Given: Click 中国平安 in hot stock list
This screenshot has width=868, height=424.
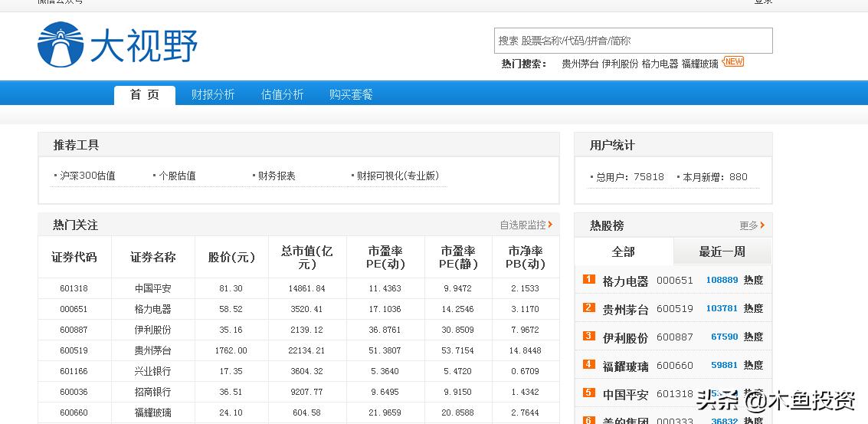Looking at the screenshot, I should (x=626, y=395).
